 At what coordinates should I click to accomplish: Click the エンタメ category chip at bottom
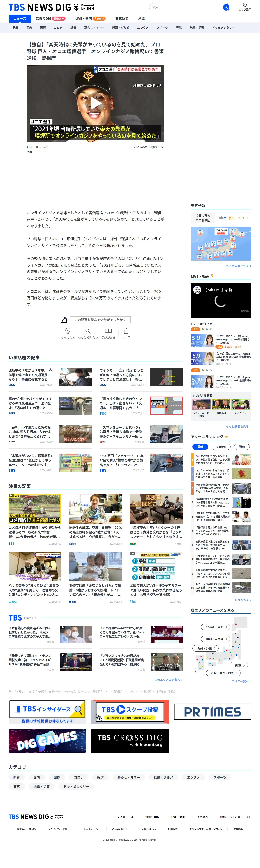[193, 777]
